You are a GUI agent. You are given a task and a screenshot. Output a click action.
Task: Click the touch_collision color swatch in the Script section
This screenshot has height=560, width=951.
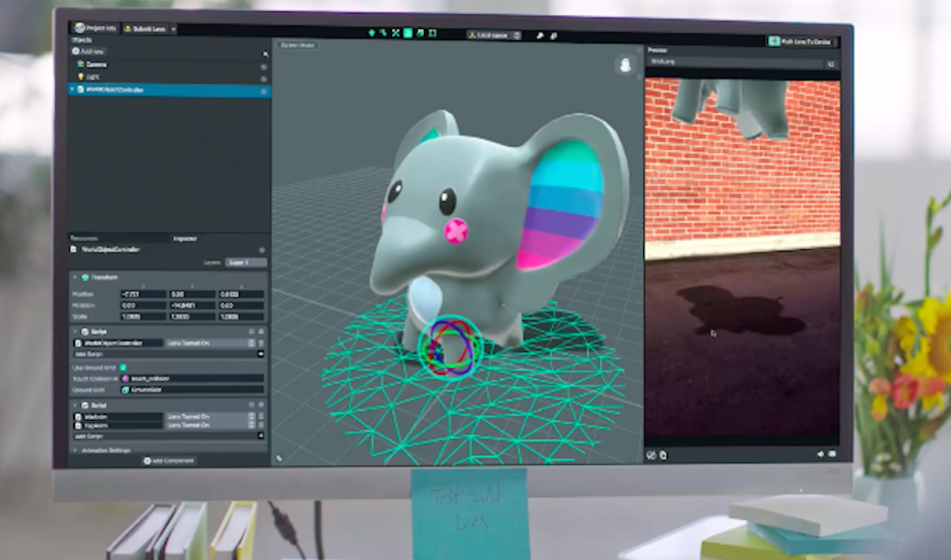click(125, 379)
